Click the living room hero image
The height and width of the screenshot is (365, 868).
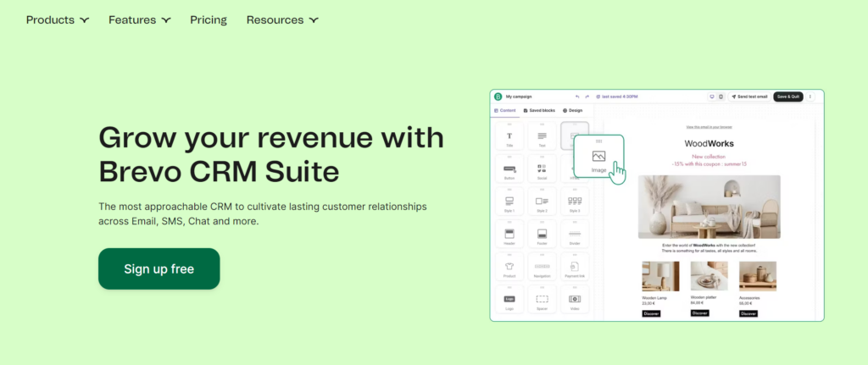(709, 207)
